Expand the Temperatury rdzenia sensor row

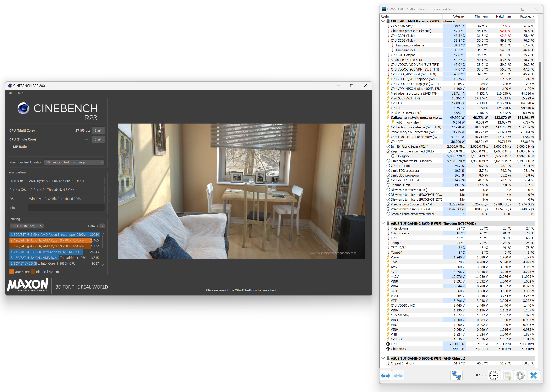click(387, 45)
